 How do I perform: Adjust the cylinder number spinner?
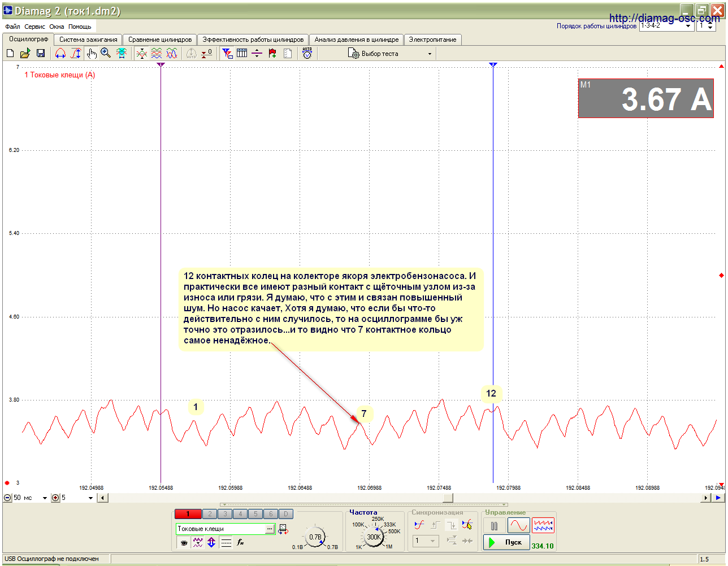click(710, 26)
